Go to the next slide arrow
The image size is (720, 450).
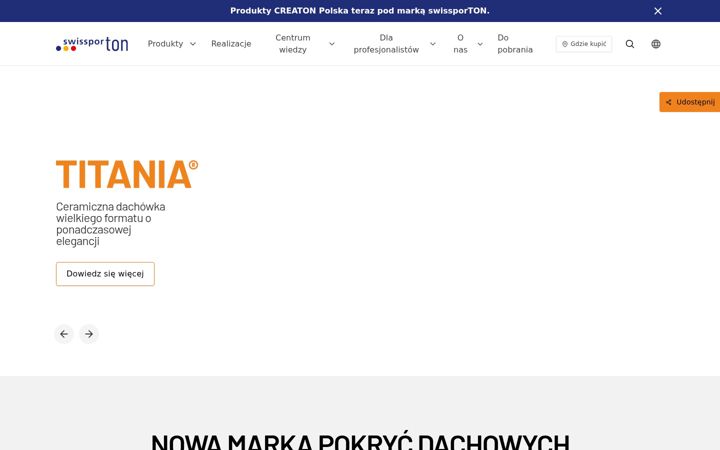point(89,334)
